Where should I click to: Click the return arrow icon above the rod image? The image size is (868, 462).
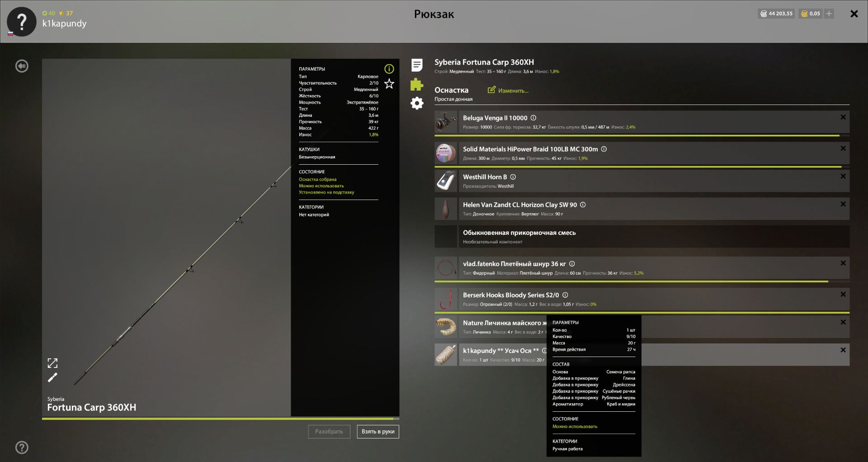tap(22, 66)
